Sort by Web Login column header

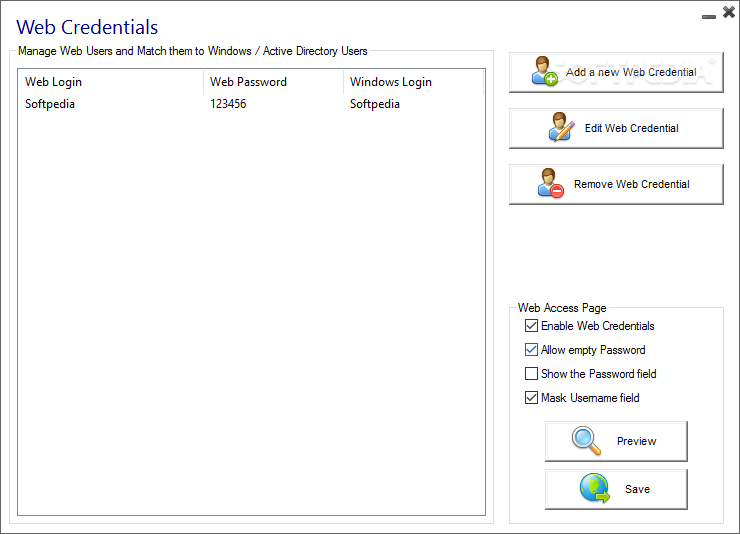click(x=111, y=82)
